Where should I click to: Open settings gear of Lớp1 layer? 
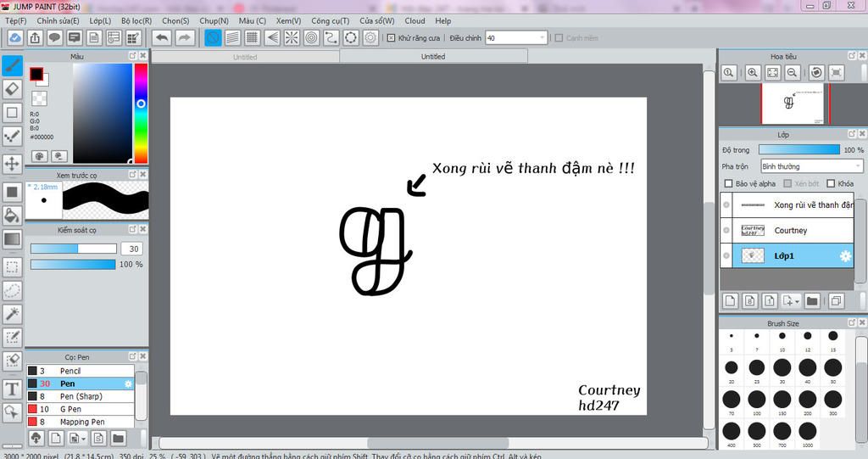[845, 255]
